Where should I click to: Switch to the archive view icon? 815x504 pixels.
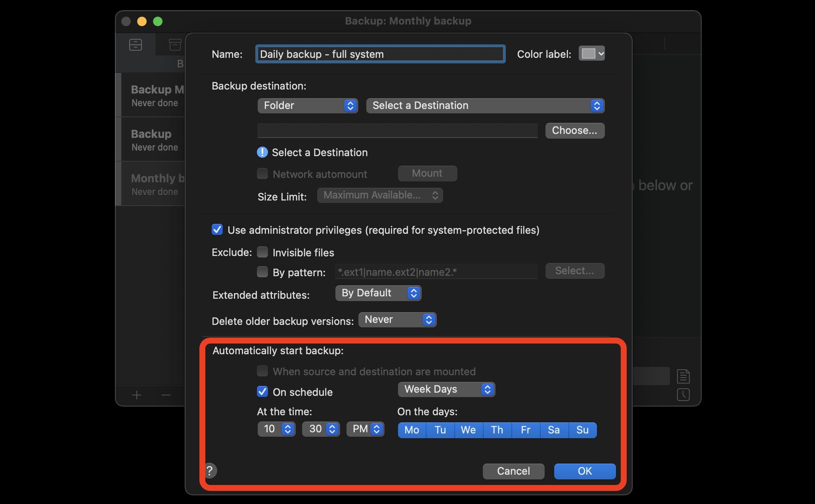[175, 45]
